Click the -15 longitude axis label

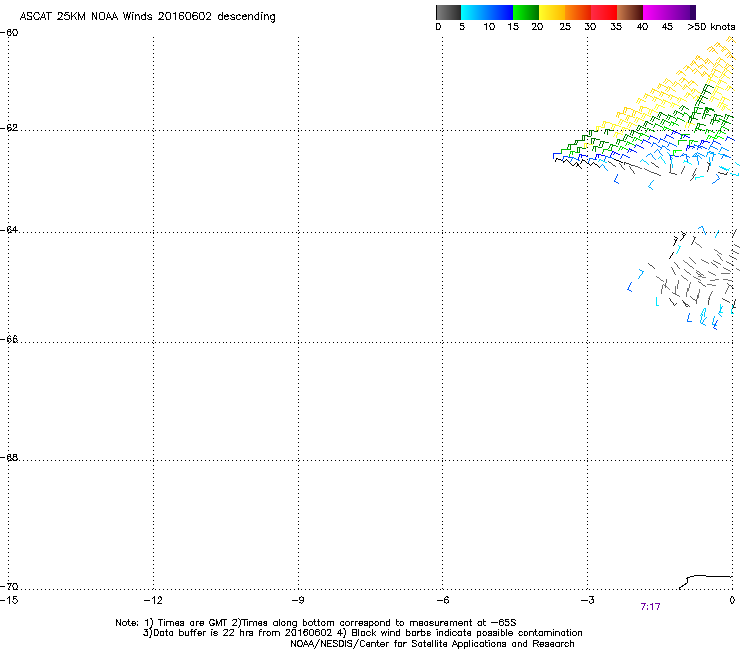coord(9,600)
